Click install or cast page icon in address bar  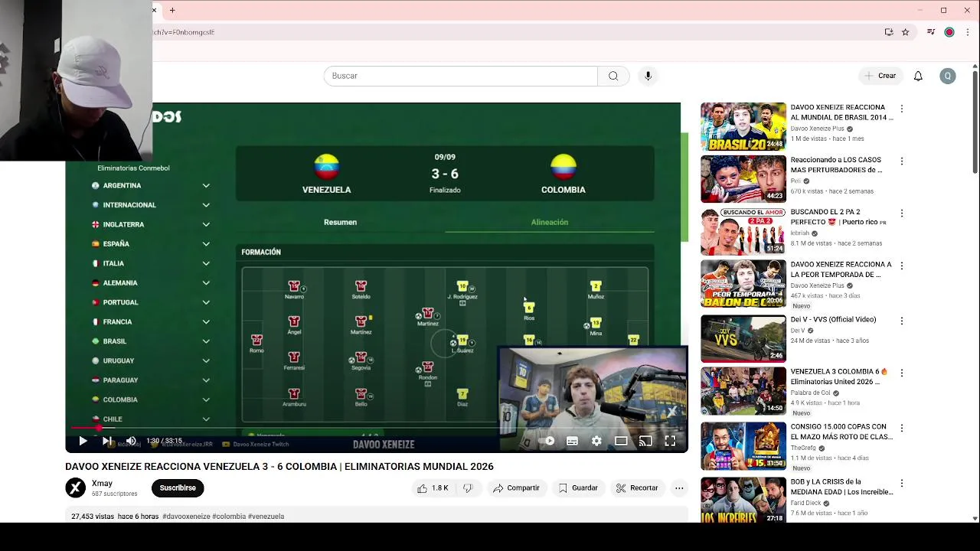point(889,32)
